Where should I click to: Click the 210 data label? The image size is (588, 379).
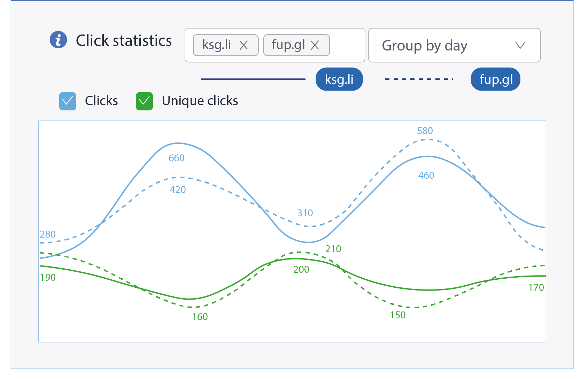(x=333, y=249)
